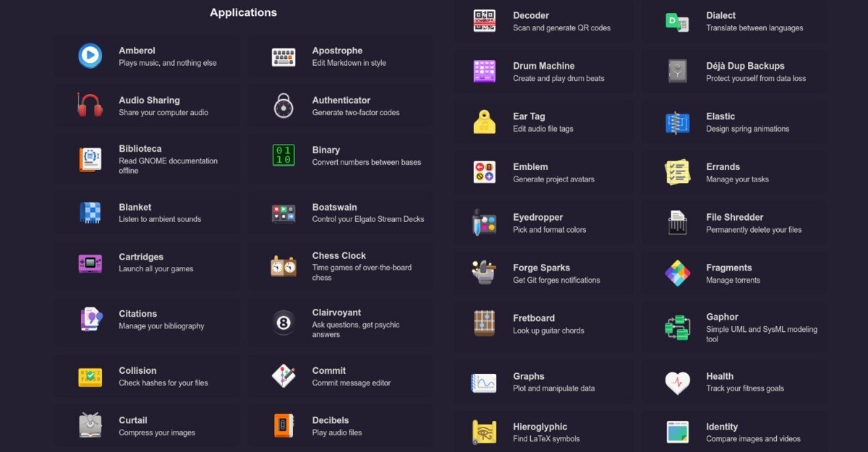Click the Boatswain stream deck icon

click(x=284, y=213)
